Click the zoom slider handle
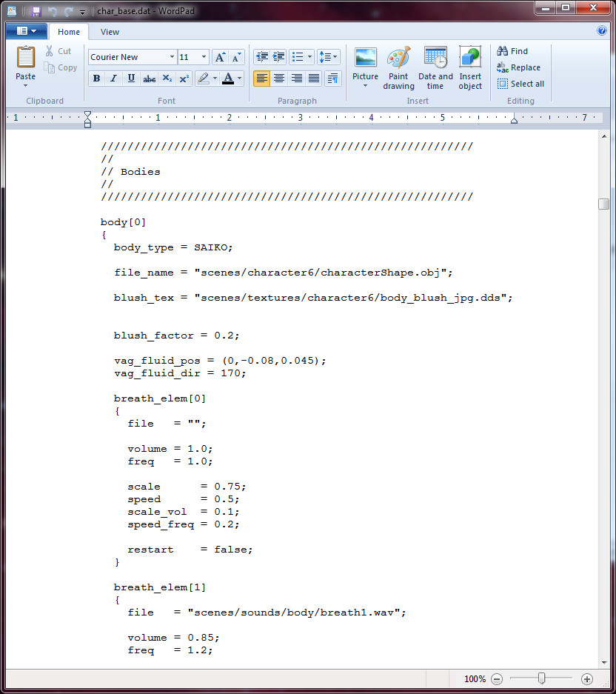616x694 pixels. tap(541, 678)
